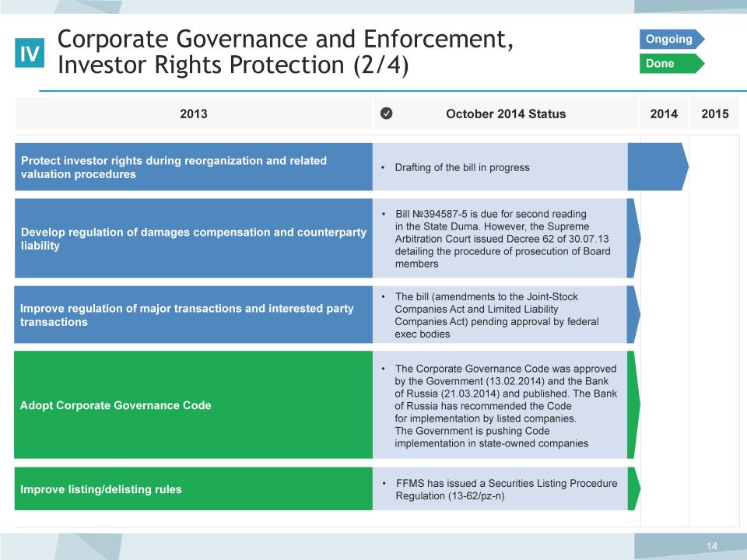Click the green arrow tip of listing/delisting row
Viewport: 747px width, 560px height.
pos(633,488)
